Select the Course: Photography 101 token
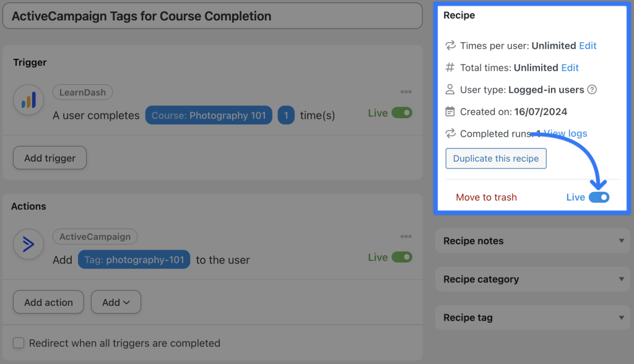The height and width of the screenshot is (364, 634). pyautogui.click(x=209, y=115)
